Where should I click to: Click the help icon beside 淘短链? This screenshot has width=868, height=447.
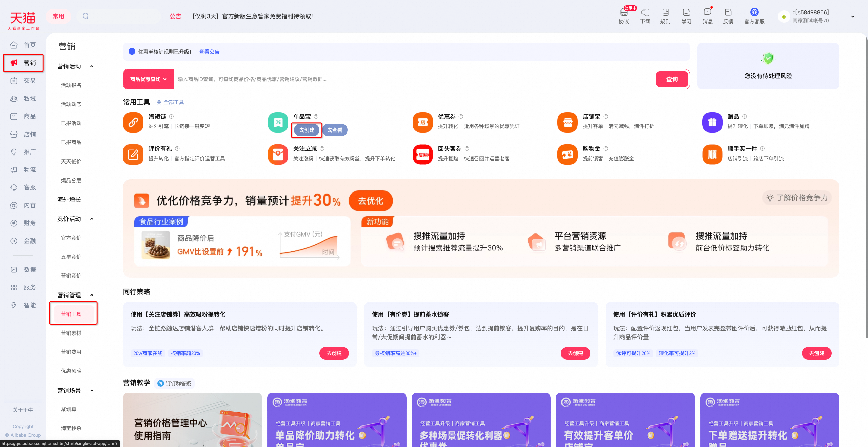(x=171, y=116)
